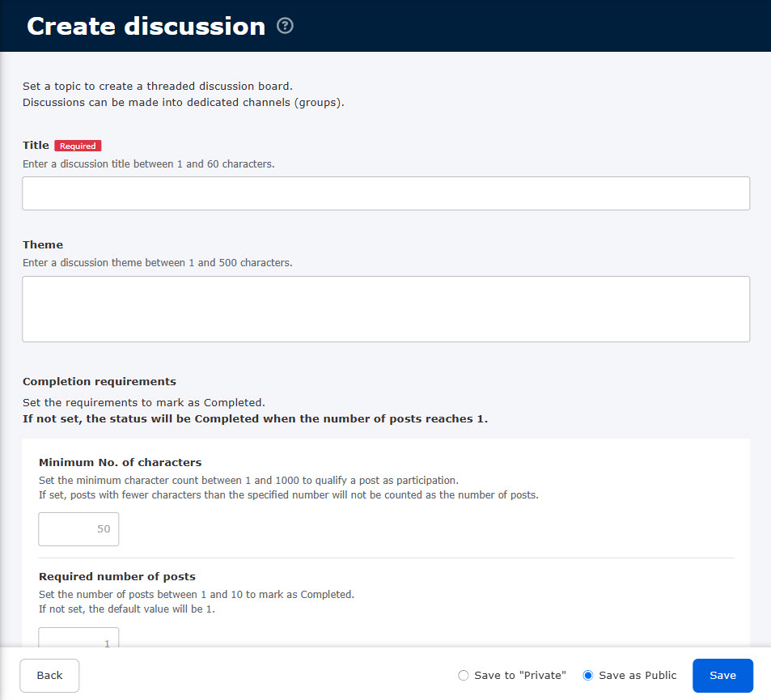
Task: Click the Required number of posts field
Action: (79, 638)
